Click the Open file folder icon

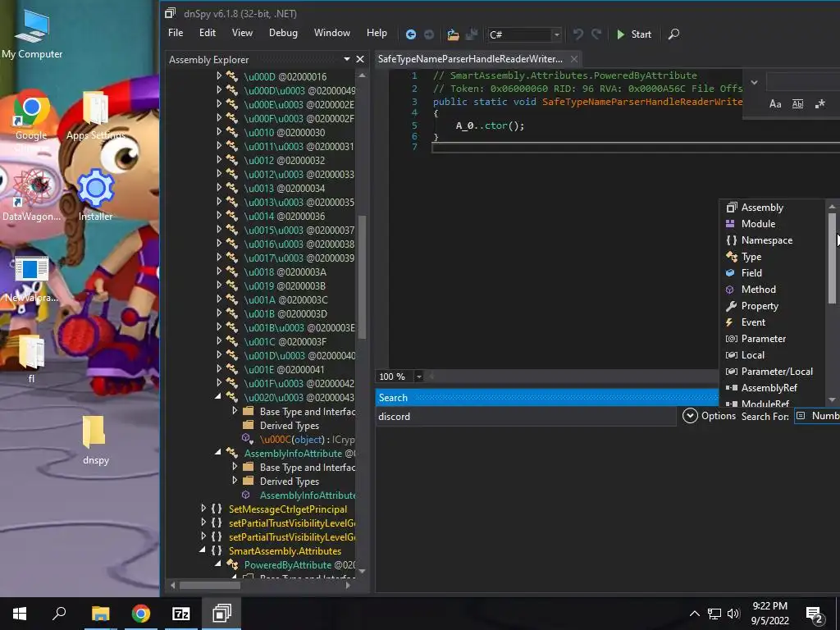click(453, 34)
